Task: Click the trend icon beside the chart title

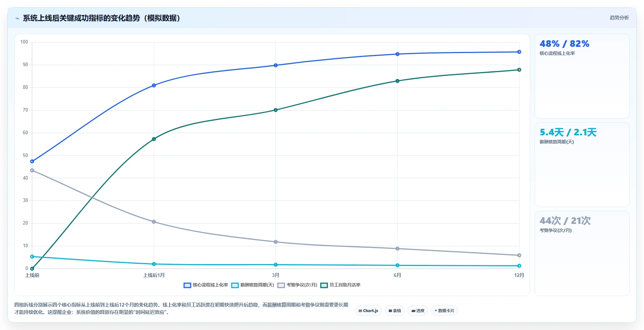Action: (17, 18)
